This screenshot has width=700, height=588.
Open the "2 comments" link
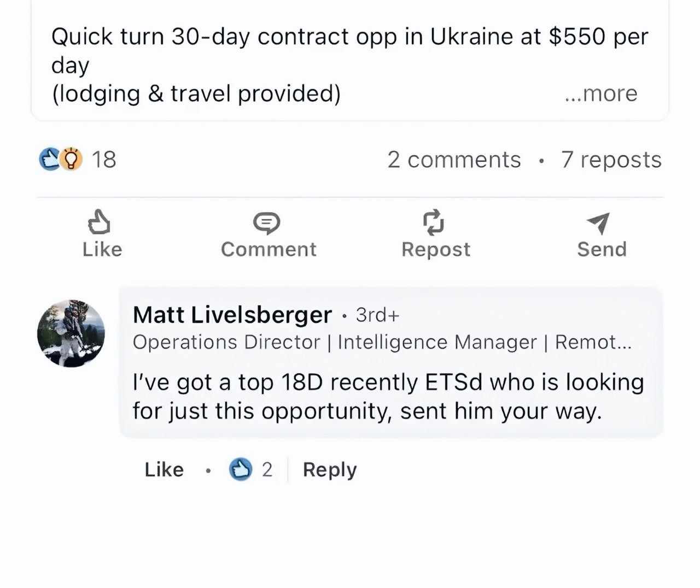(x=454, y=160)
